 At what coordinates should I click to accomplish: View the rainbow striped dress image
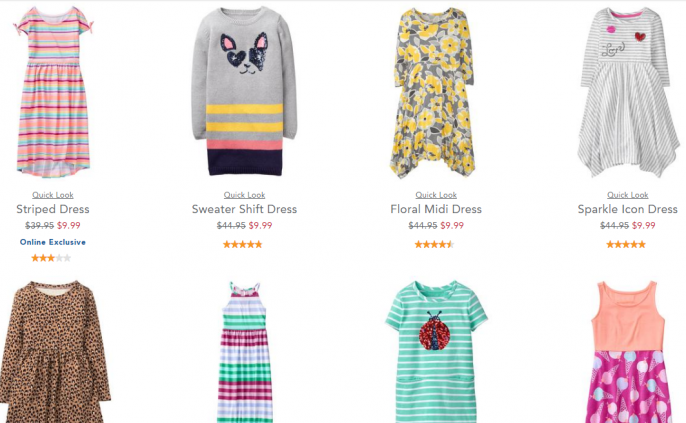click(53, 91)
